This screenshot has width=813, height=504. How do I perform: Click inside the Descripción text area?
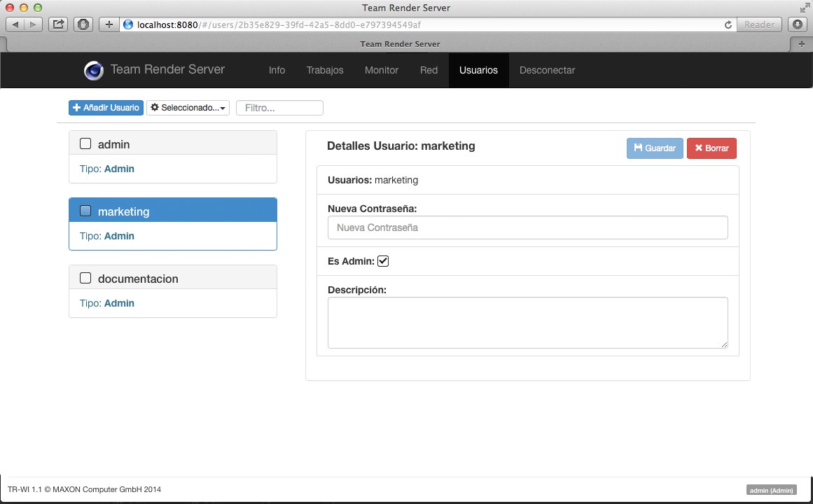tap(527, 323)
